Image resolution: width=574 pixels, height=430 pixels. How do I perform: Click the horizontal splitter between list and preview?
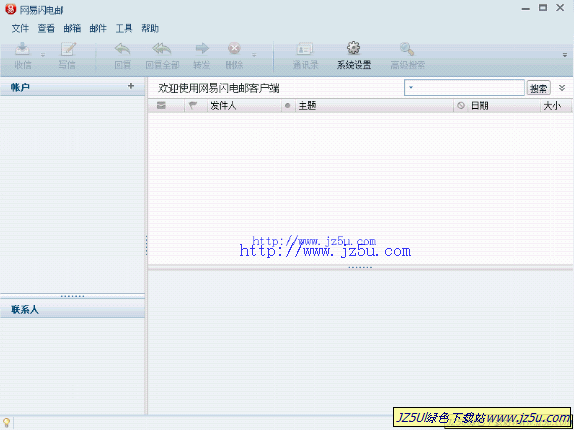click(360, 268)
